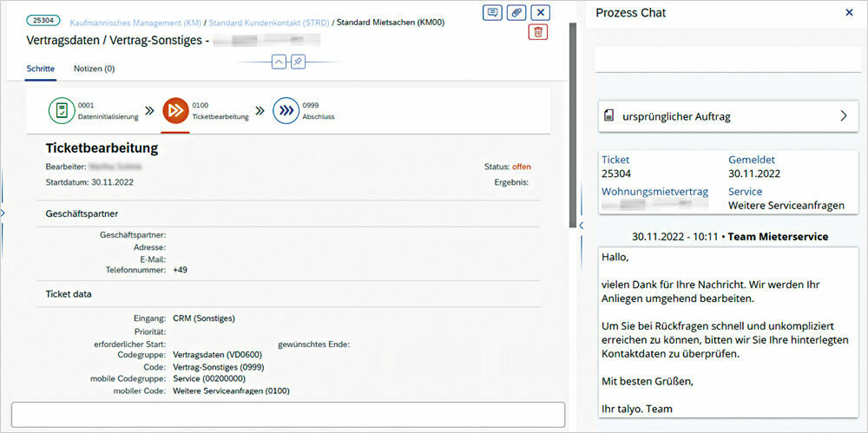Click the ticket number 25304 badge
The image size is (868, 433).
(x=42, y=20)
